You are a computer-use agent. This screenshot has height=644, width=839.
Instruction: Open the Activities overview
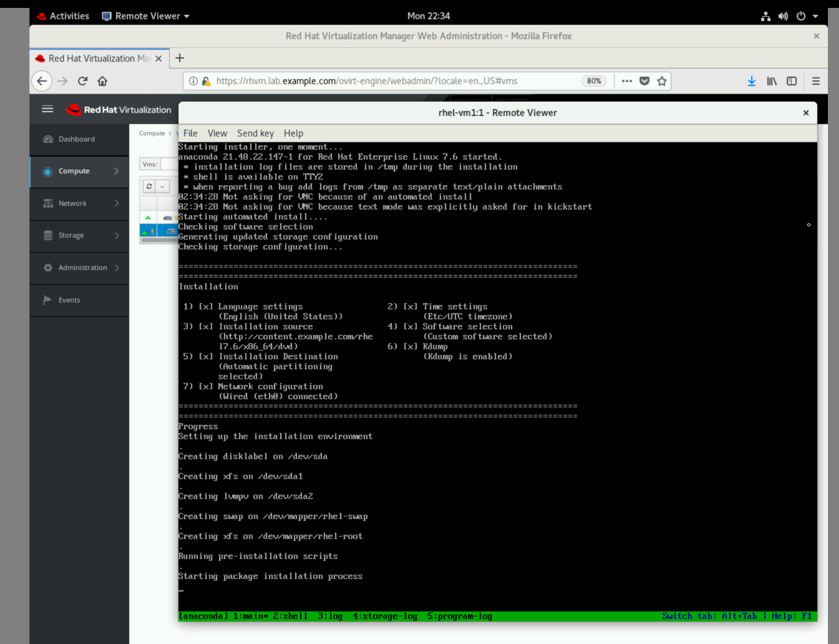coord(63,16)
